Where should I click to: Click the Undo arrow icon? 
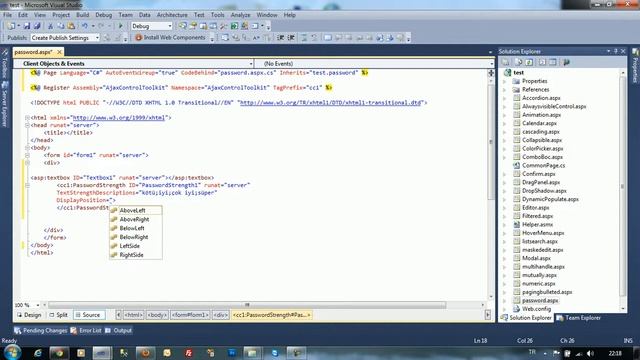84,26
